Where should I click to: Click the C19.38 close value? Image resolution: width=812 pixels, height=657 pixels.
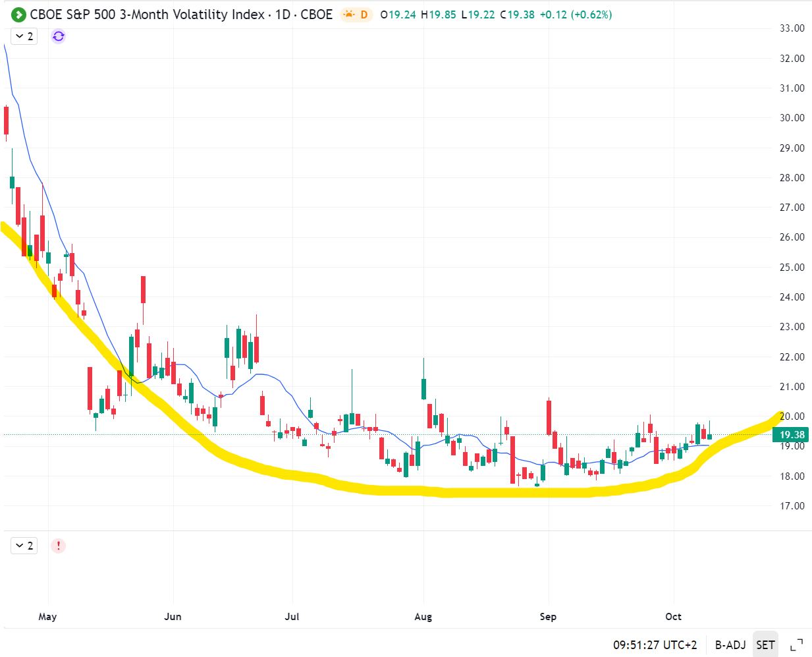518,14
